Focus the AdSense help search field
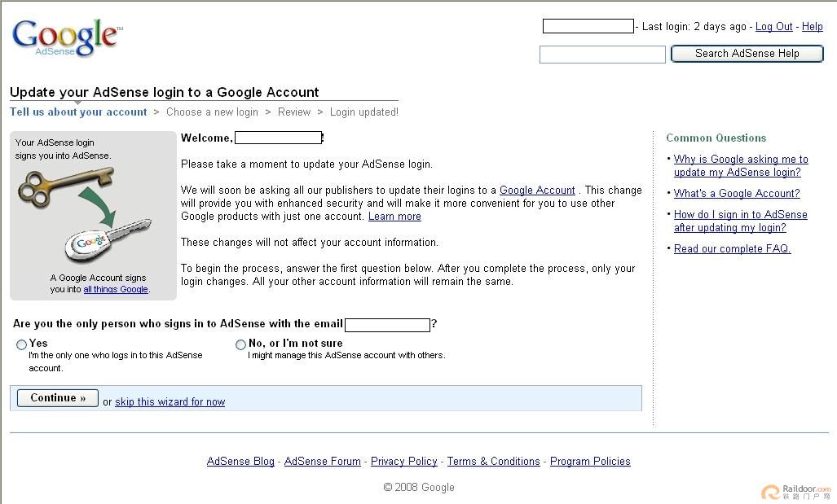This screenshot has width=837, height=504. pos(602,55)
